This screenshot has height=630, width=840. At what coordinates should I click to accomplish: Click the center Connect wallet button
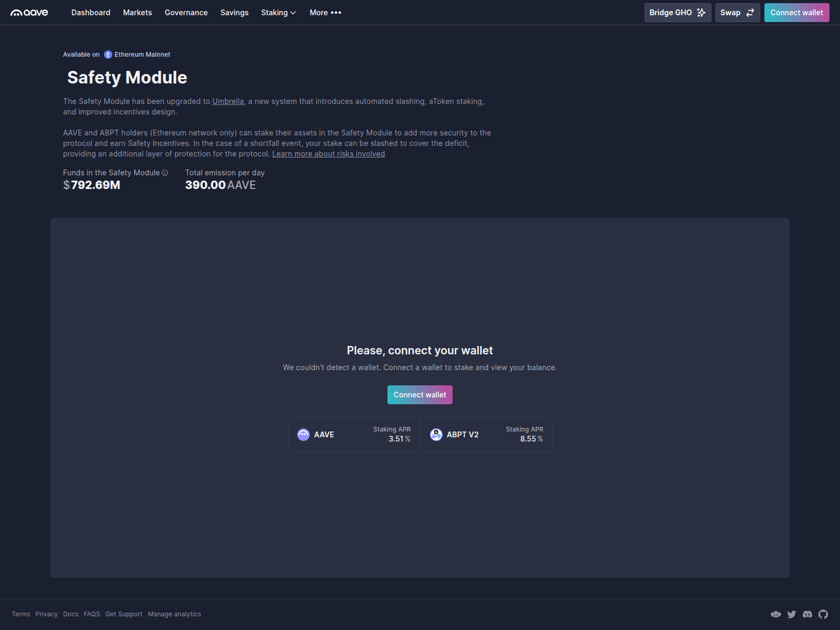coord(420,395)
